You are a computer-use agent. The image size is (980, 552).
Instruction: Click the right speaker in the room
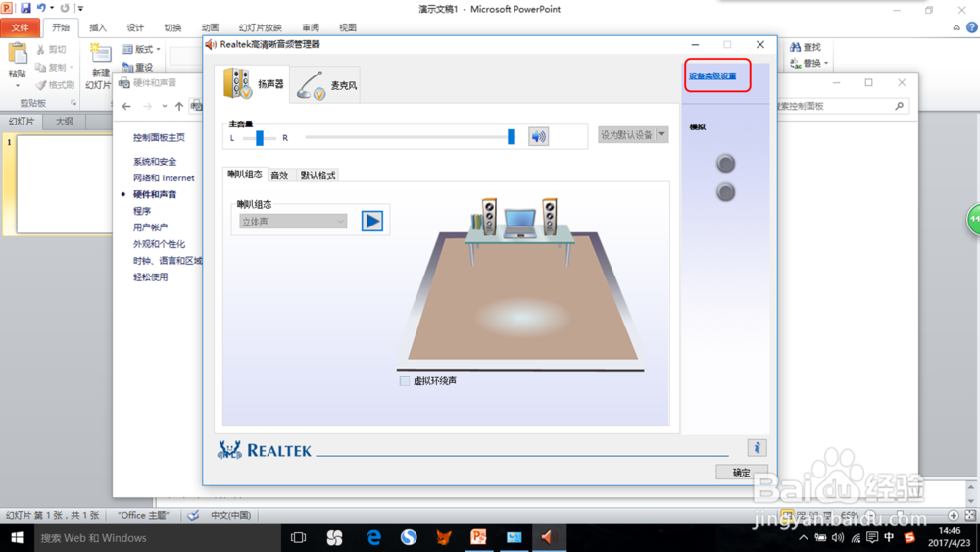(x=550, y=217)
